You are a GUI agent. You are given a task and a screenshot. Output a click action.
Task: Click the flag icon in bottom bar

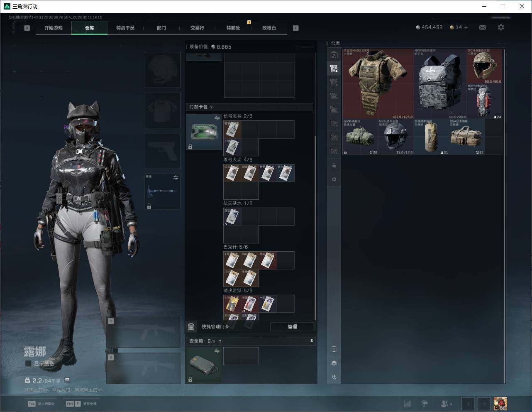pyautogui.click(x=425, y=404)
